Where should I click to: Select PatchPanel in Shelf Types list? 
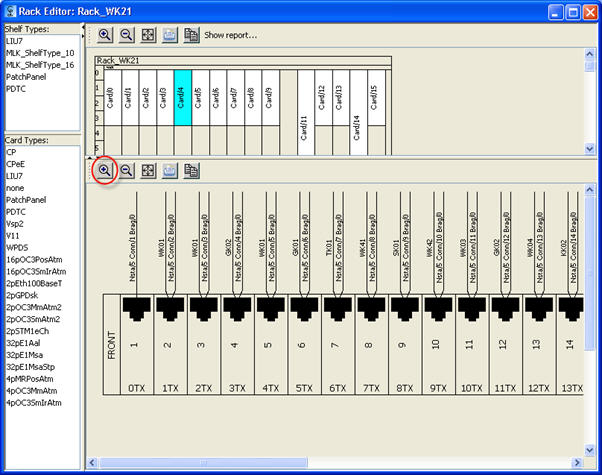(26, 77)
